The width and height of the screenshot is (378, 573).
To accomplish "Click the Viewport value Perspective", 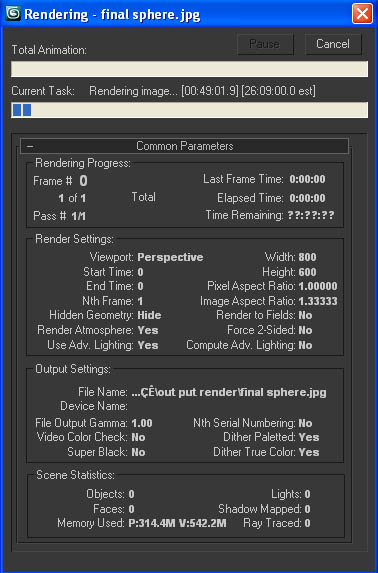I will tap(170, 257).
